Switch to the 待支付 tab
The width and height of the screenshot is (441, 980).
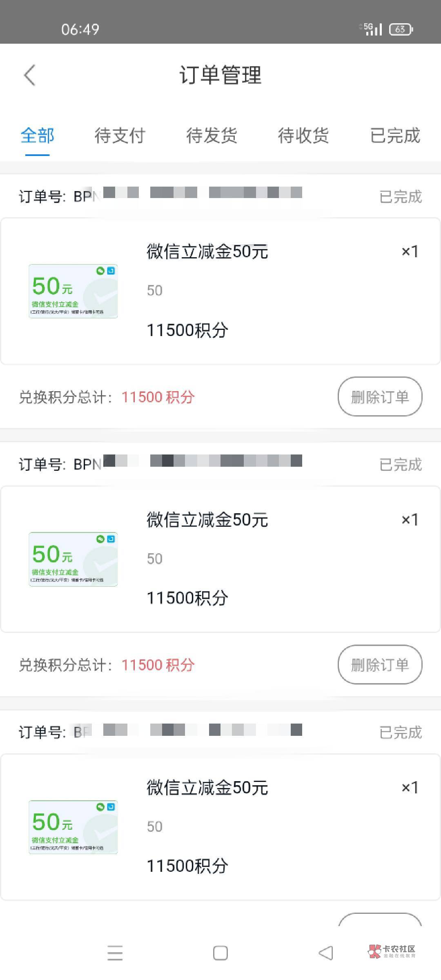tap(120, 136)
